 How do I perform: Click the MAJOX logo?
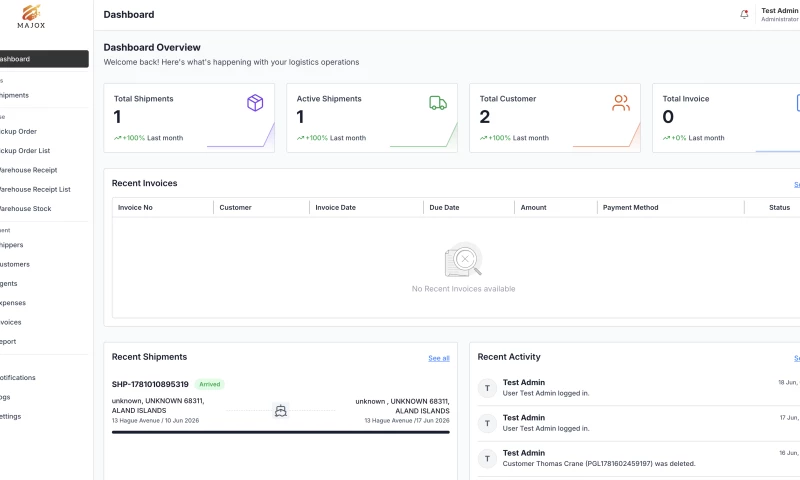(x=31, y=16)
